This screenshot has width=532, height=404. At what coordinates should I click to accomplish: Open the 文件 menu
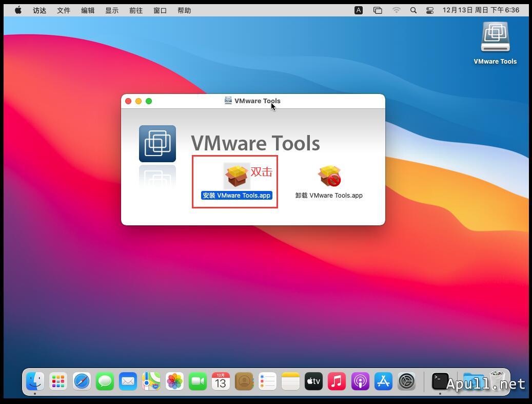pyautogui.click(x=64, y=11)
